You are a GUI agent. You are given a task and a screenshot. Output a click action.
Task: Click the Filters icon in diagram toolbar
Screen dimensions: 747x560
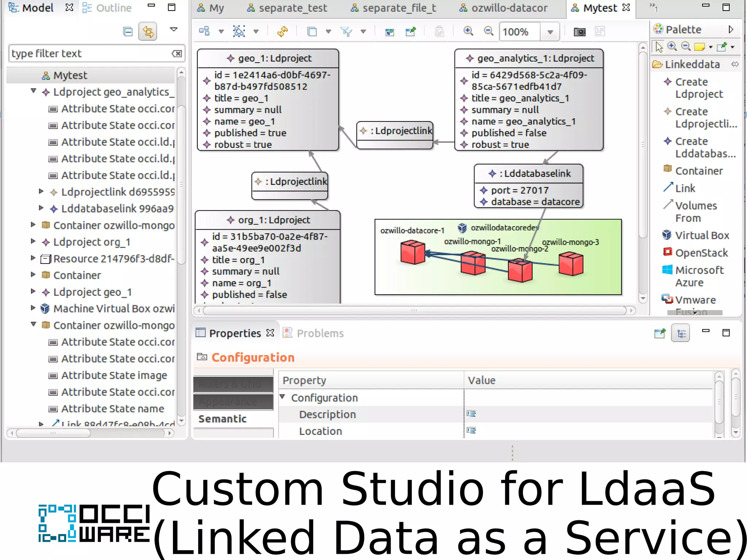tap(346, 32)
